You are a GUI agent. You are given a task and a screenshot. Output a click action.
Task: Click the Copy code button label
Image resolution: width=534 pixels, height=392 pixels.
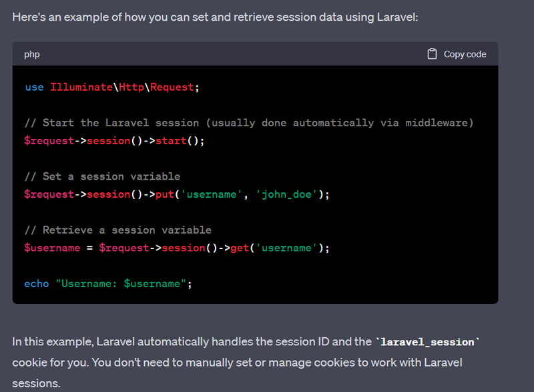[x=465, y=54]
